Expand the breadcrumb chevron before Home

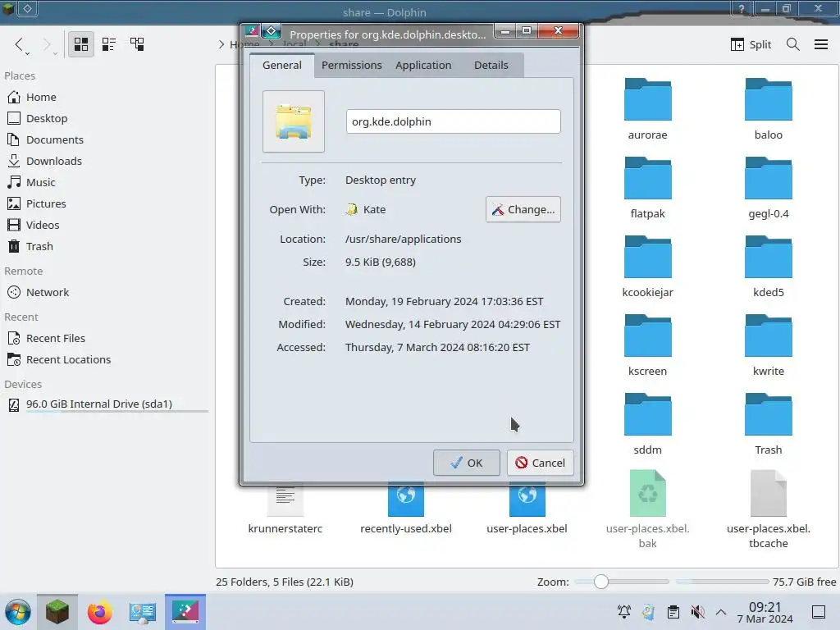221,44
